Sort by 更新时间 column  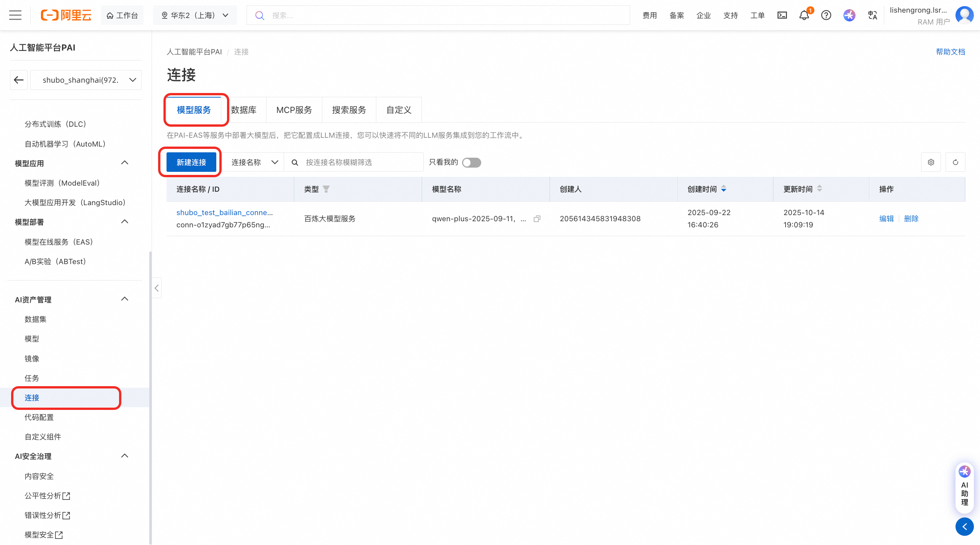819,189
